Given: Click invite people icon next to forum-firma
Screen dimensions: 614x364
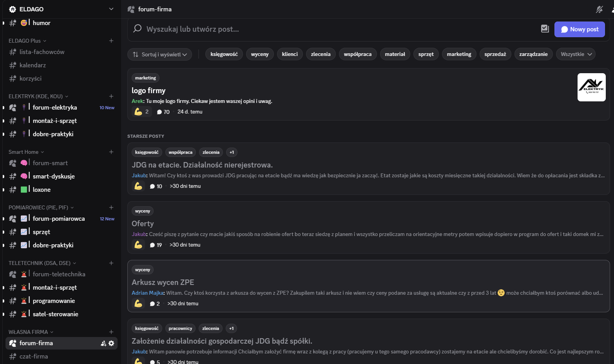Looking at the screenshot, I should (103, 343).
